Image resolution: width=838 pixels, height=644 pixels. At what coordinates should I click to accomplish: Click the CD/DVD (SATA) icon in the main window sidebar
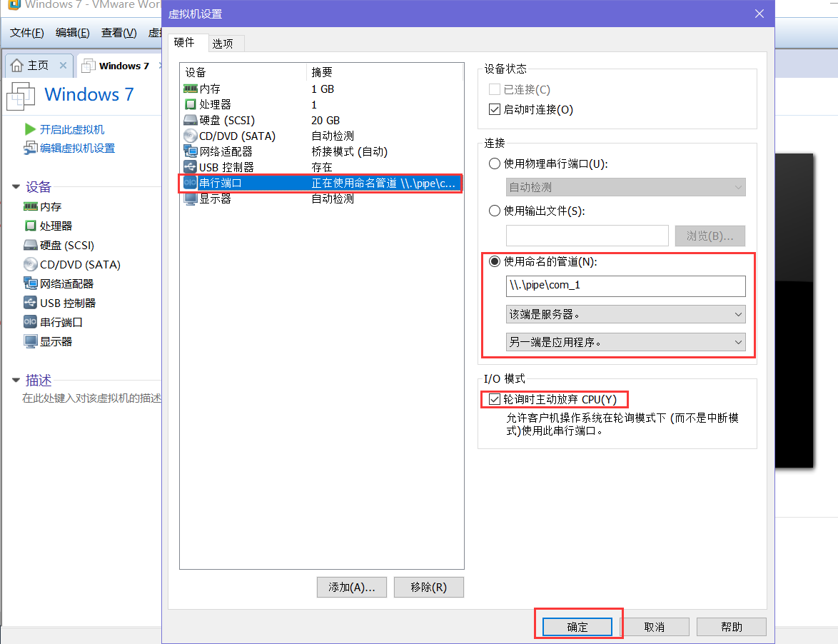(31, 264)
